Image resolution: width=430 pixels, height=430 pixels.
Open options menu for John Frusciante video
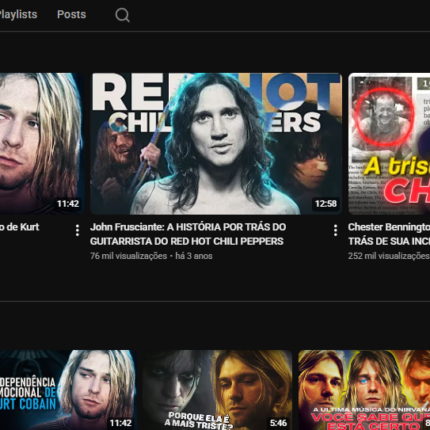coord(335,230)
